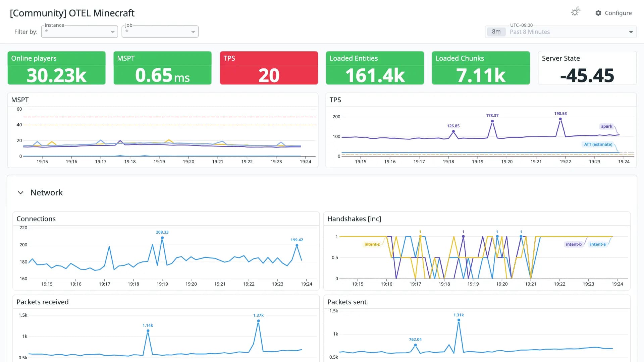Image resolution: width=644 pixels, height=362 pixels.
Task: Click the Network section heading
Action: [x=47, y=193]
